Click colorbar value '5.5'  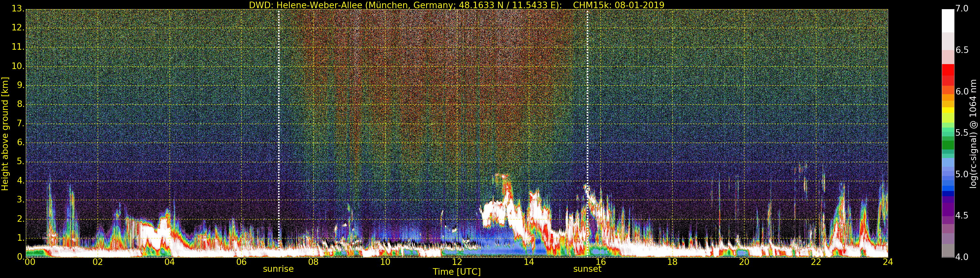tap(962, 133)
